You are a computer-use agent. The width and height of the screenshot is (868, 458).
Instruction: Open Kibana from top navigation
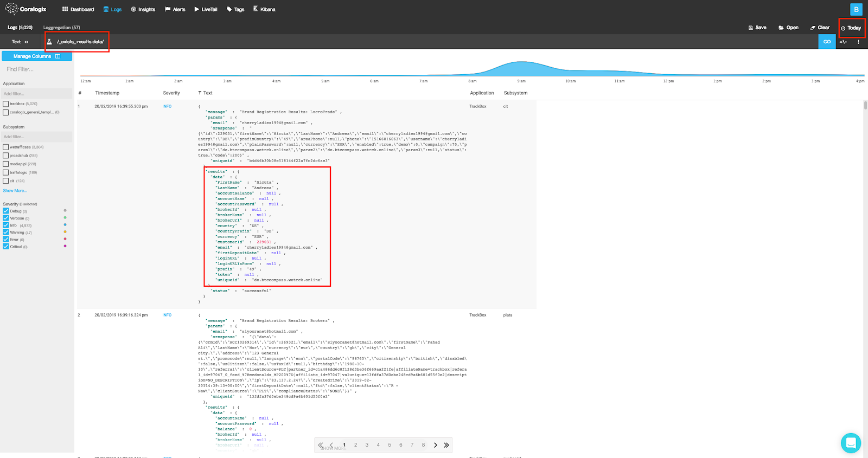point(264,9)
